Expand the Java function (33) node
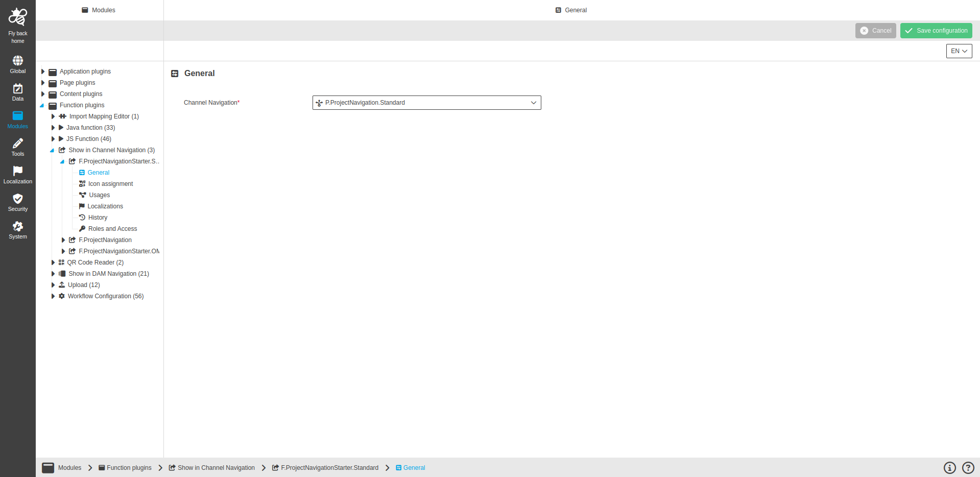 (53, 128)
